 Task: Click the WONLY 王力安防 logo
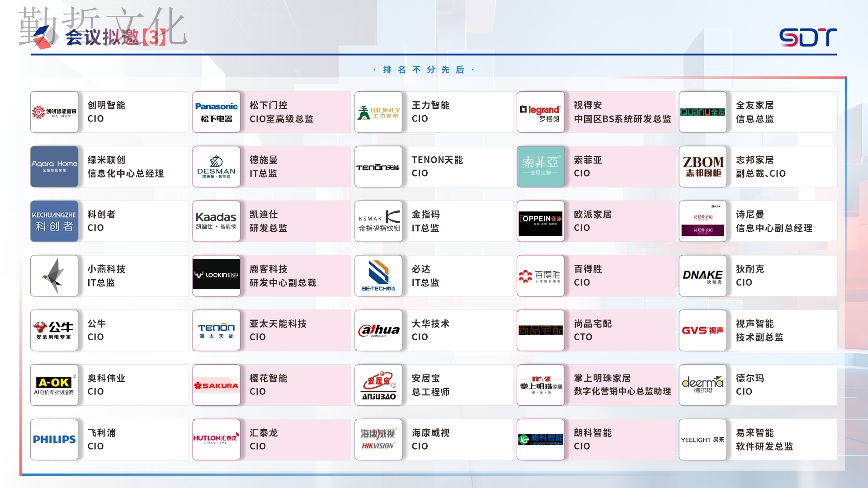click(x=378, y=112)
